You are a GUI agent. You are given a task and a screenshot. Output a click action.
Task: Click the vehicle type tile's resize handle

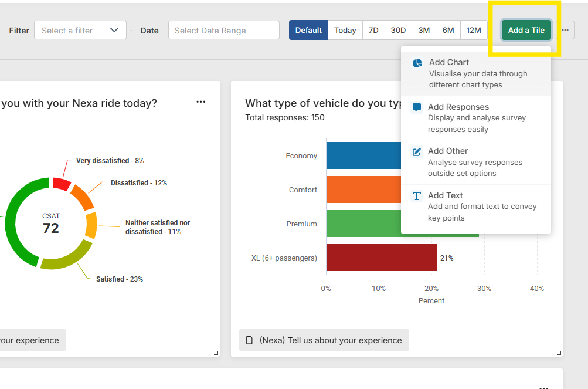tap(559, 353)
